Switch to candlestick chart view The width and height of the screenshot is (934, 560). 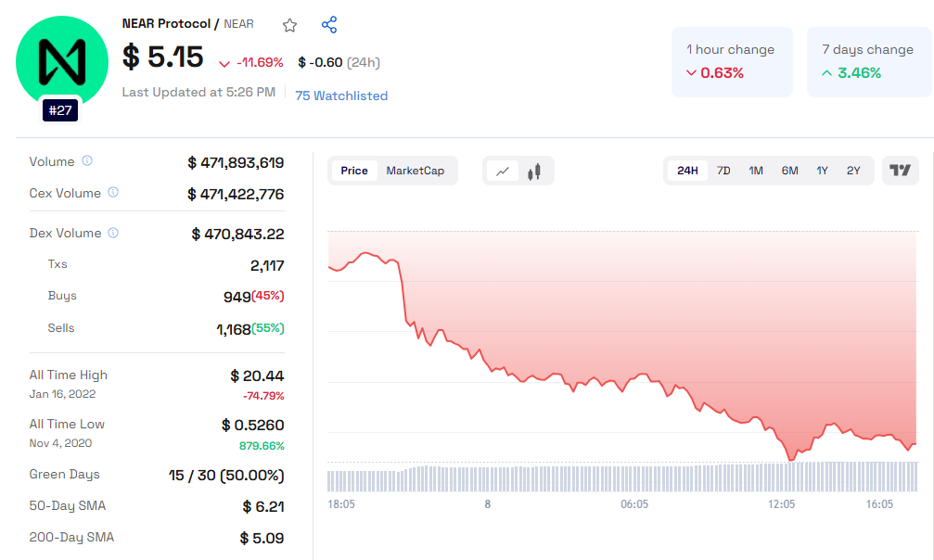(534, 171)
